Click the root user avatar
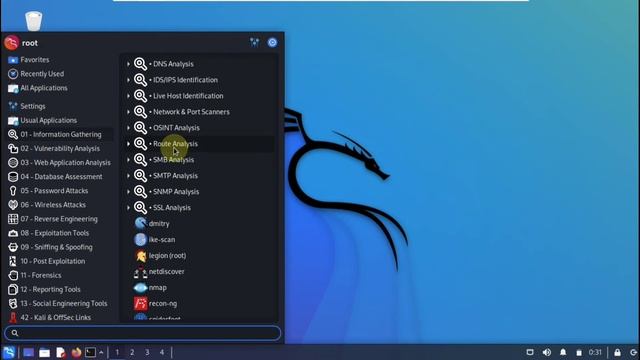 (12, 42)
